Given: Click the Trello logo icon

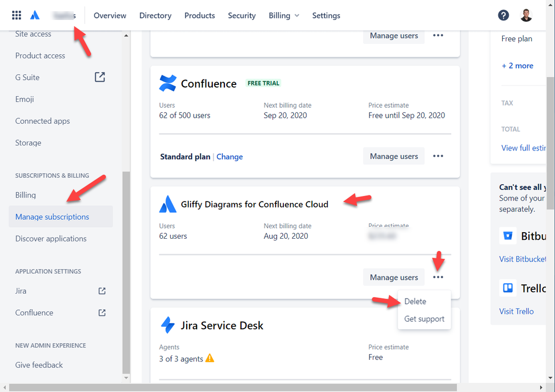Looking at the screenshot, I should (508, 288).
